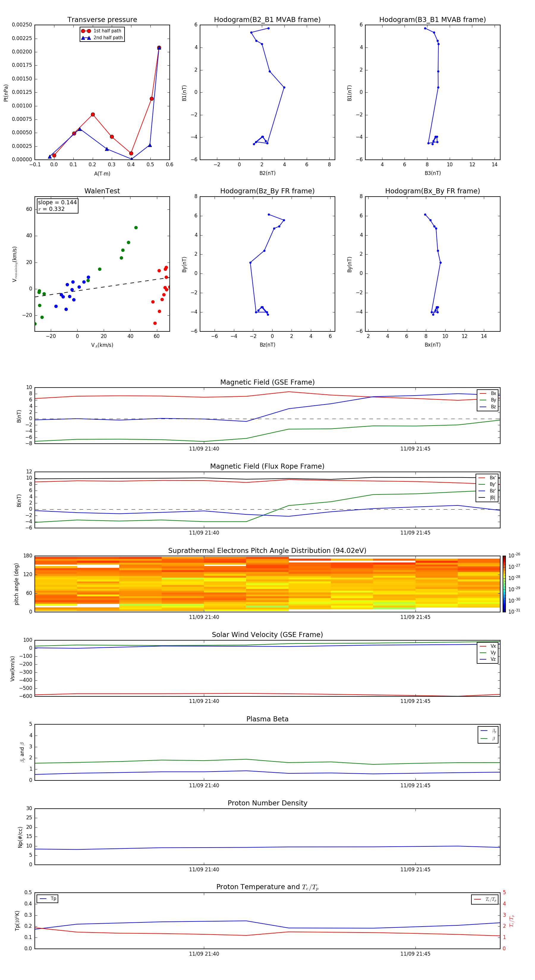
Task: Click 'Solar Wind Velocity (GSE Frame)' title
Action: 267,635
